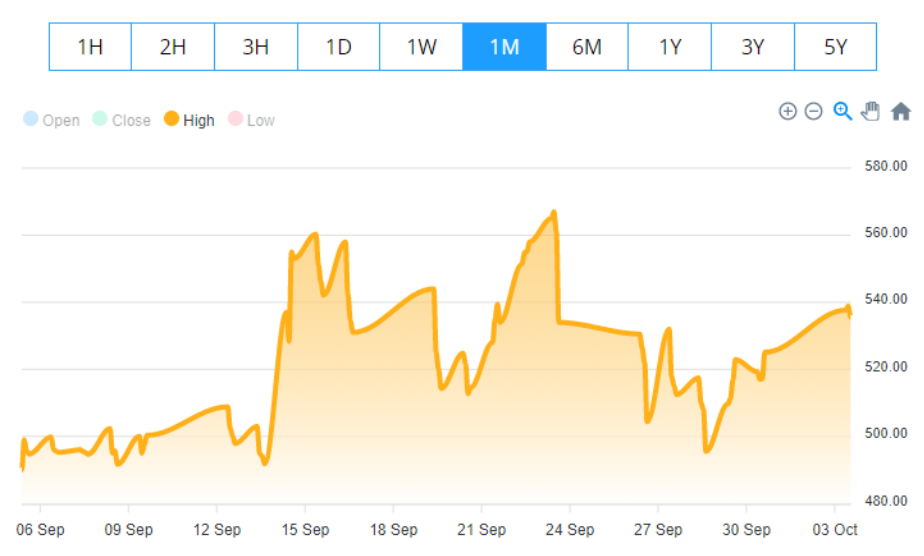Activate the selection zoom magnifier tool
Screen dimensions: 924x556
pos(843,111)
